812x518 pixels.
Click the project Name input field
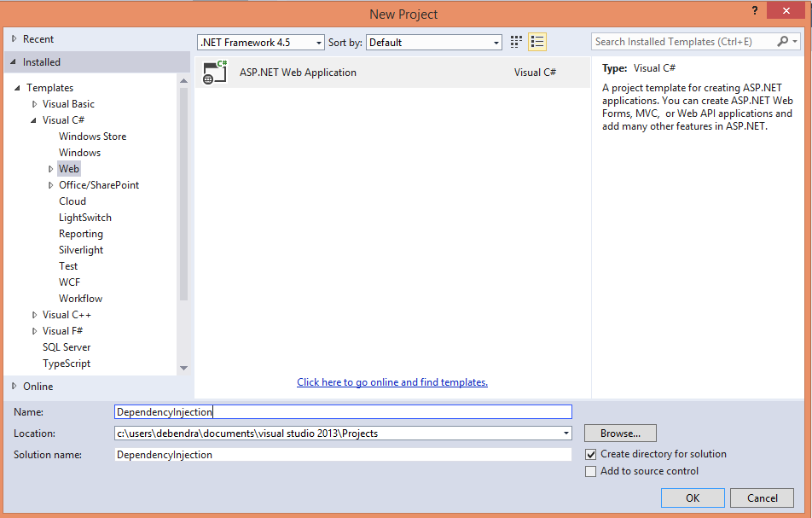point(343,412)
